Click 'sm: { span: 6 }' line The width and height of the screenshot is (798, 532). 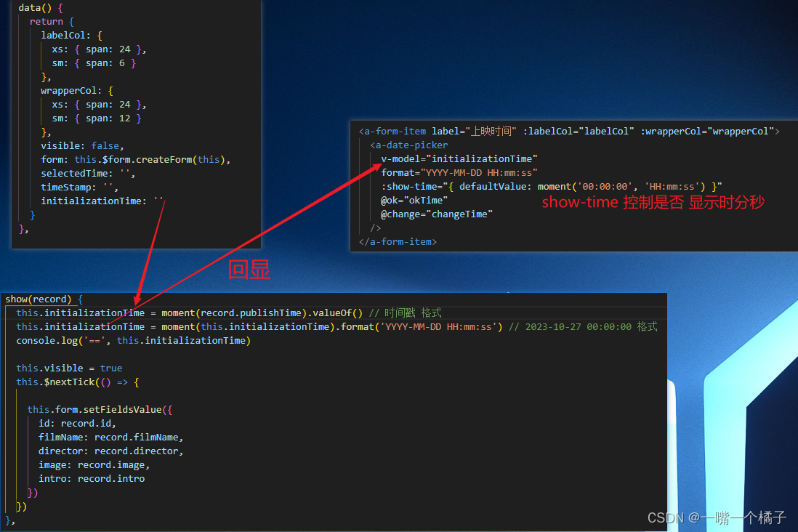pos(94,63)
